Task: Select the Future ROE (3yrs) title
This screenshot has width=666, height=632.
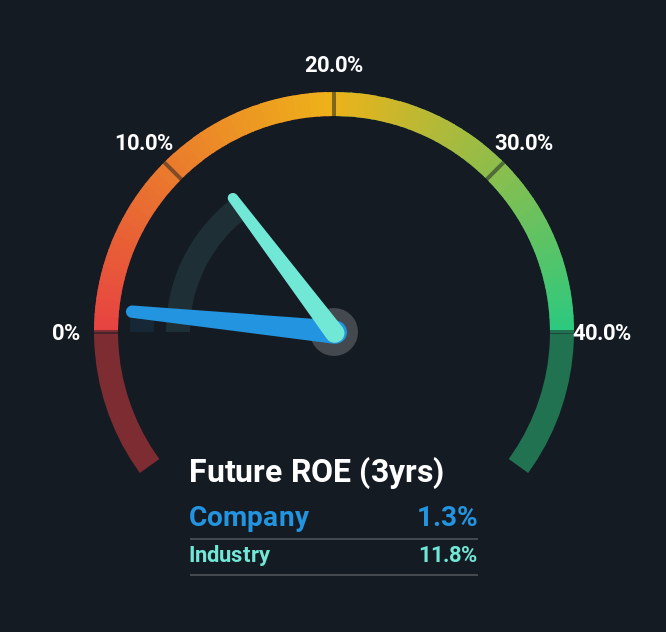Action: [x=316, y=471]
